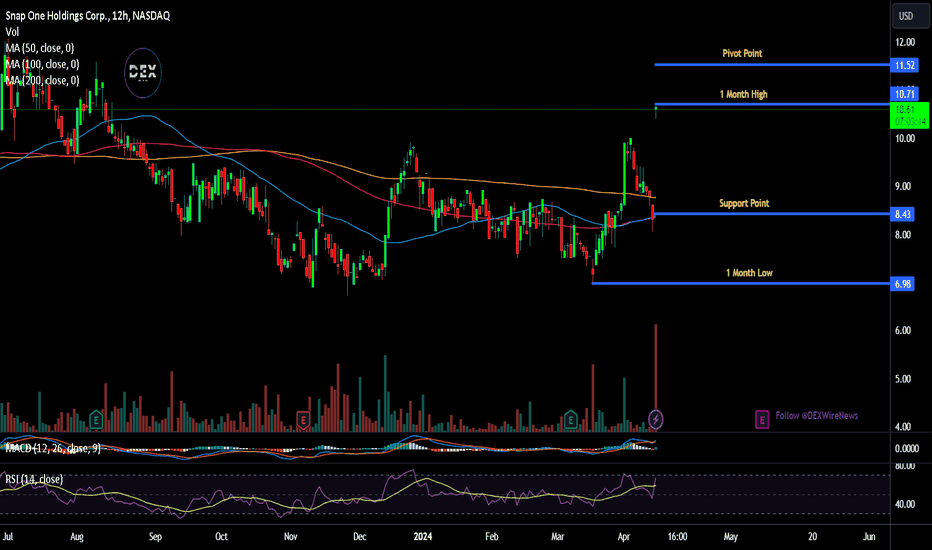Select the MACD (12, 26, close, 9) label
The height and width of the screenshot is (550, 932).
tap(53, 448)
